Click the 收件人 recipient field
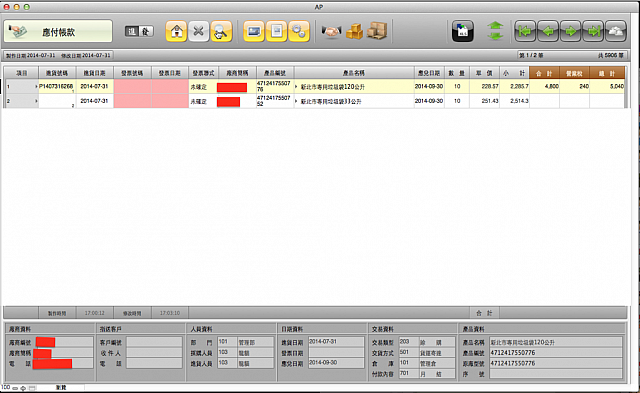This screenshot has width=640, height=393. pos(154,353)
